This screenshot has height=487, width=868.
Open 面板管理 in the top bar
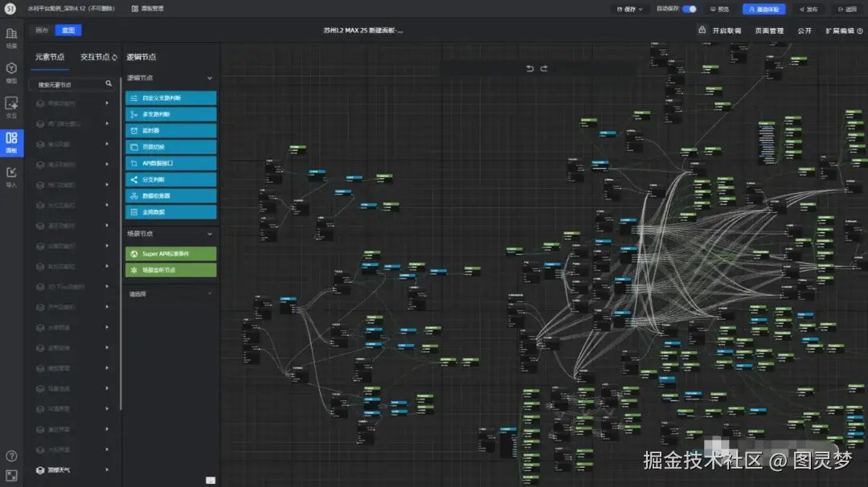point(148,9)
